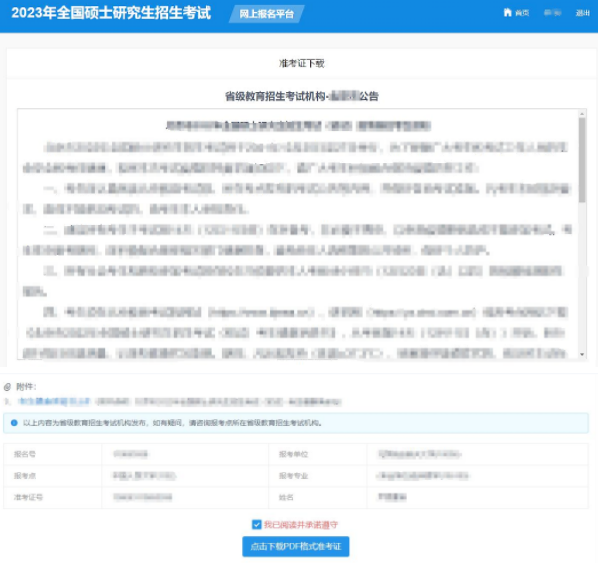598x563 pixels.
Task: Click the announcement scrollbar down arrow
Action: click(x=582, y=354)
